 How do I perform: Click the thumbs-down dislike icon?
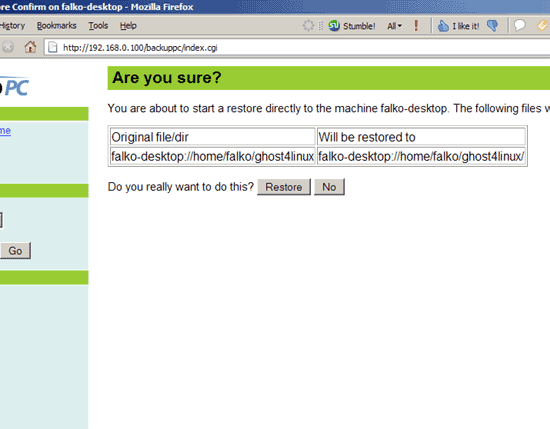492,26
